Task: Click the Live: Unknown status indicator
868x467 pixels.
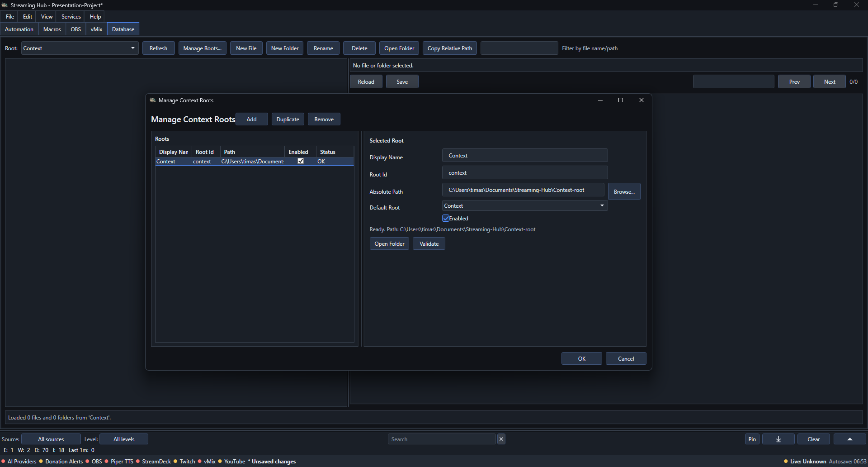Action: (x=805, y=462)
